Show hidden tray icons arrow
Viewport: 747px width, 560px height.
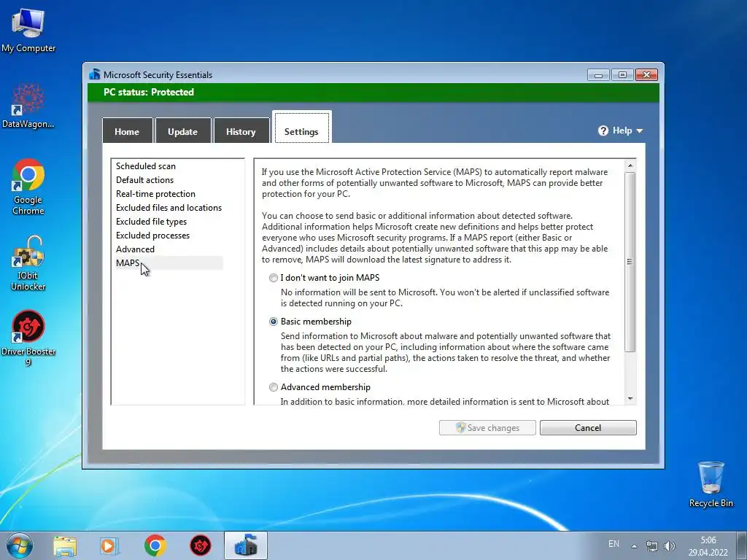point(634,545)
